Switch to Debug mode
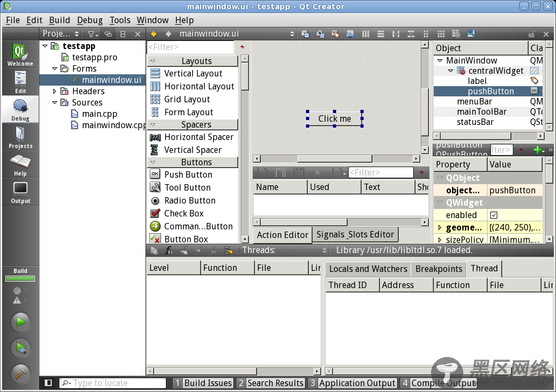Screen dimensions: 556x392 [20, 109]
